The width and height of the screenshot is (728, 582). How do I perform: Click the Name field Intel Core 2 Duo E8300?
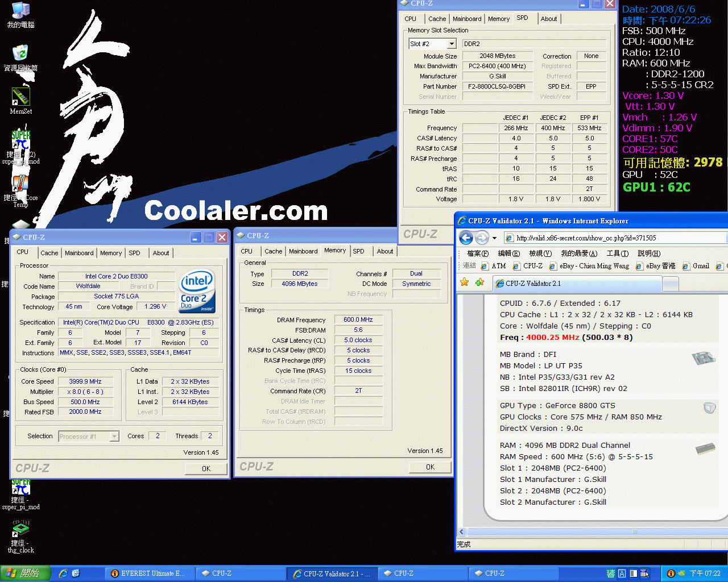[x=117, y=276]
